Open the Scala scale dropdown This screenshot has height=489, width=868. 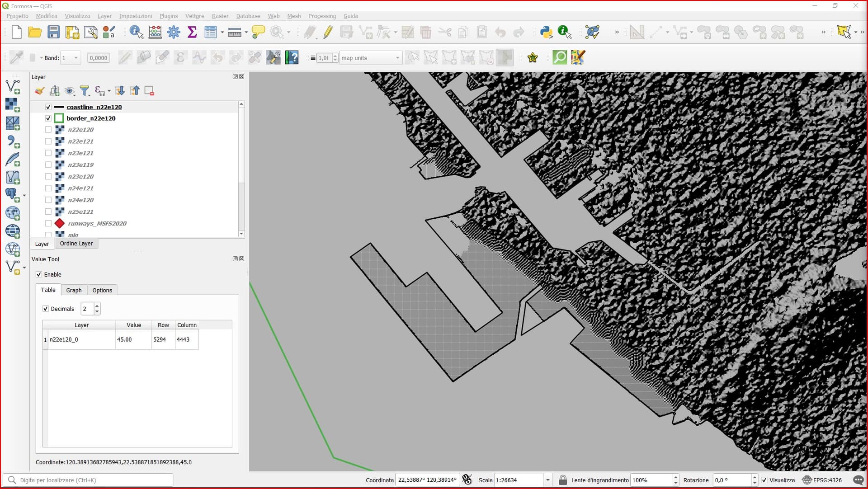[x=547, y=480]
